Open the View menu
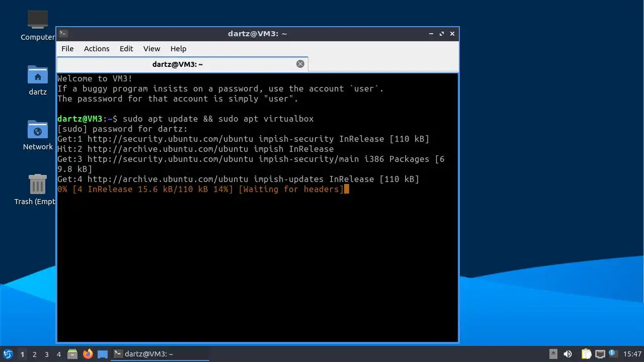The image size is (644, 362). click(x=151, y=49)
